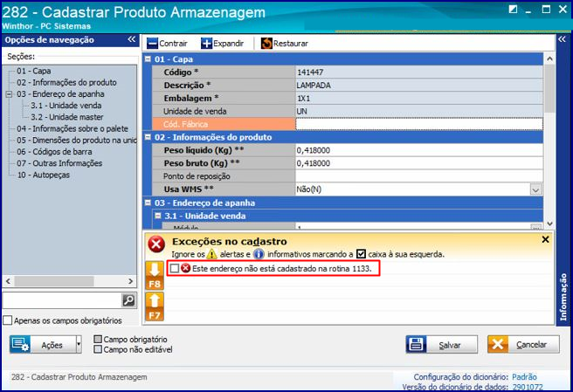The width and height of the screenshot is (573, 392).
Task: Click the Descrição value LAMPADA
Action: point(314,86)
